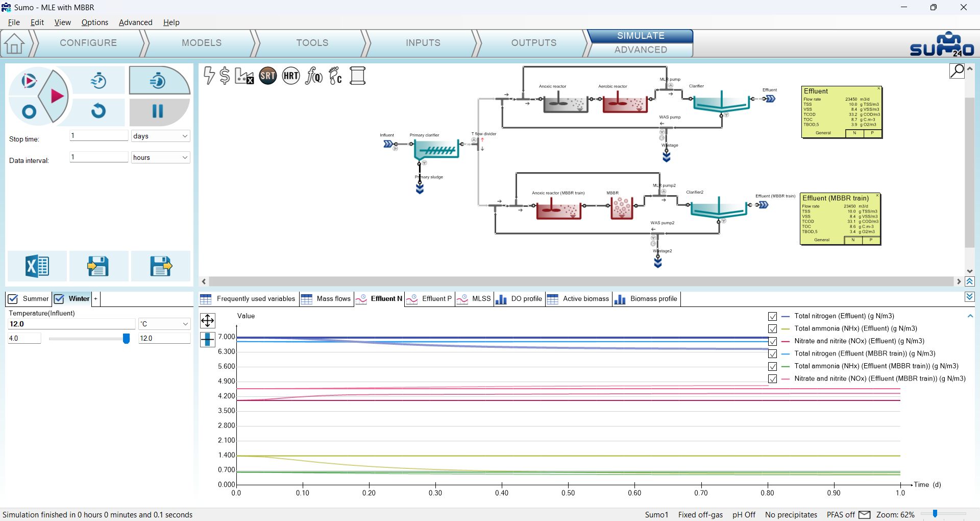This screenshot has height=521, width=980.
Task: Toggle Nitrate and nitrite (MBBR train) checkbox
Action: pos(772,378)
